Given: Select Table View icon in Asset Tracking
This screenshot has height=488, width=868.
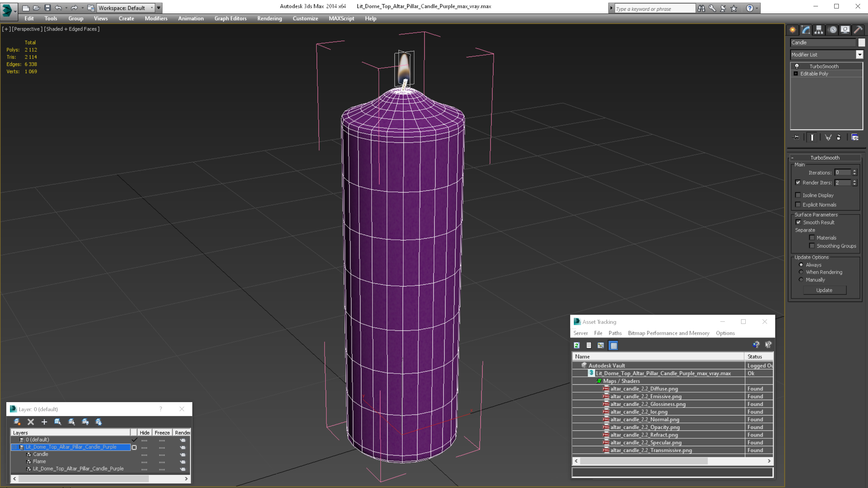Looking at the screenshot, I should coord(613,345).
